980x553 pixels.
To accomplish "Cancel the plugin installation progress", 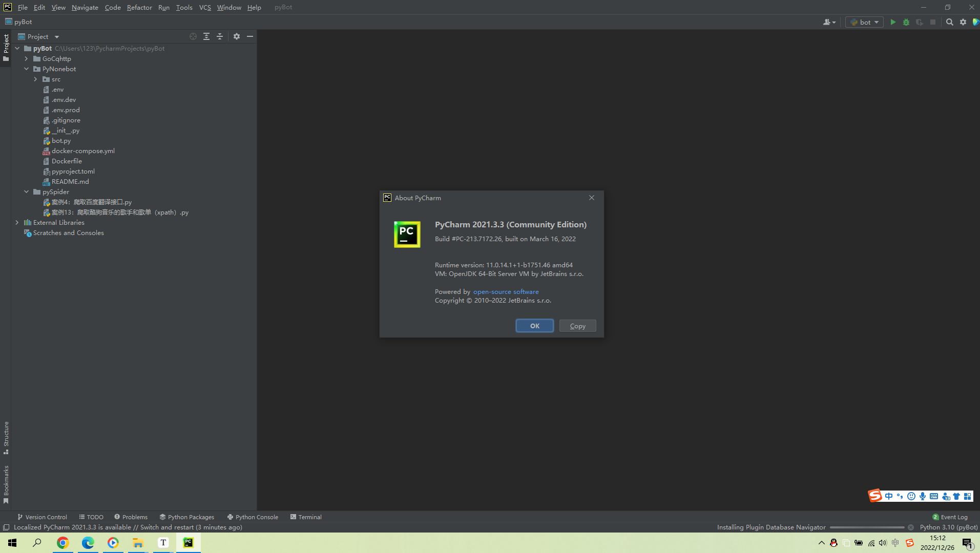I will pyautogui.click(x=911, y=527).
